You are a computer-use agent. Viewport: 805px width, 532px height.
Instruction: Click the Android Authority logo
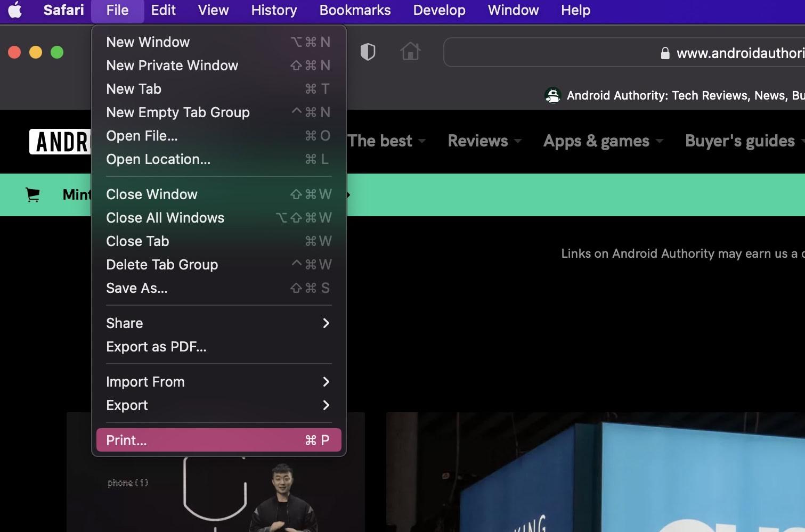pos(60,142)
